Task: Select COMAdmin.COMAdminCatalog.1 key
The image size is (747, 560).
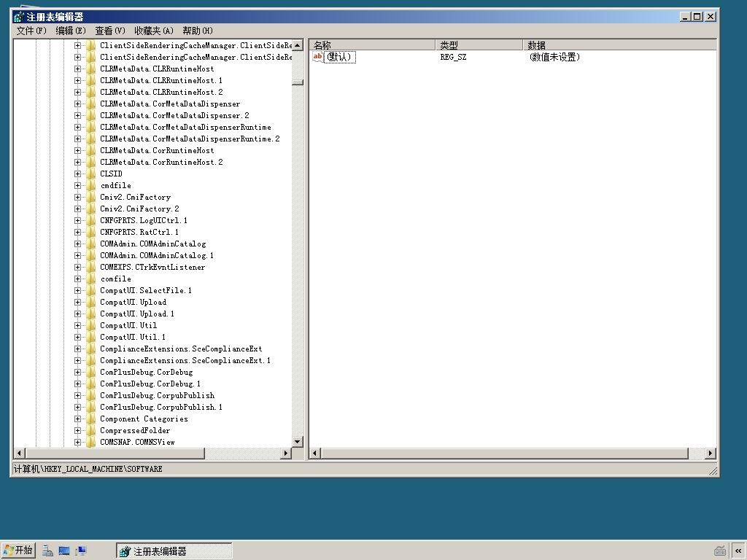Action: (157, 256)
